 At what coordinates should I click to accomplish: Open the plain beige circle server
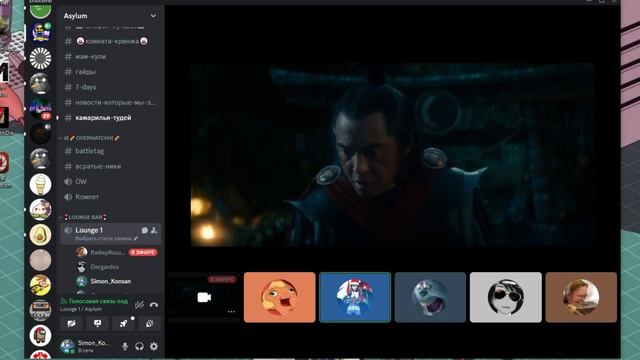(x=40, y=260)
